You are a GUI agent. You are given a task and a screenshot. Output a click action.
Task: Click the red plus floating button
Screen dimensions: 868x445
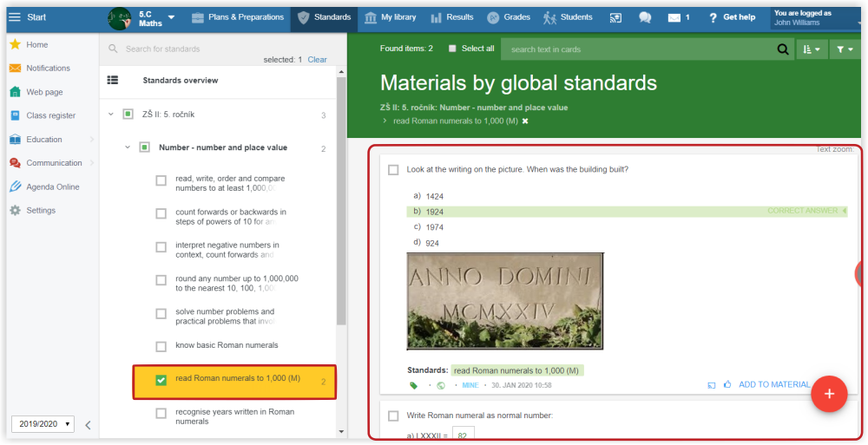click(x=828, y=394)
